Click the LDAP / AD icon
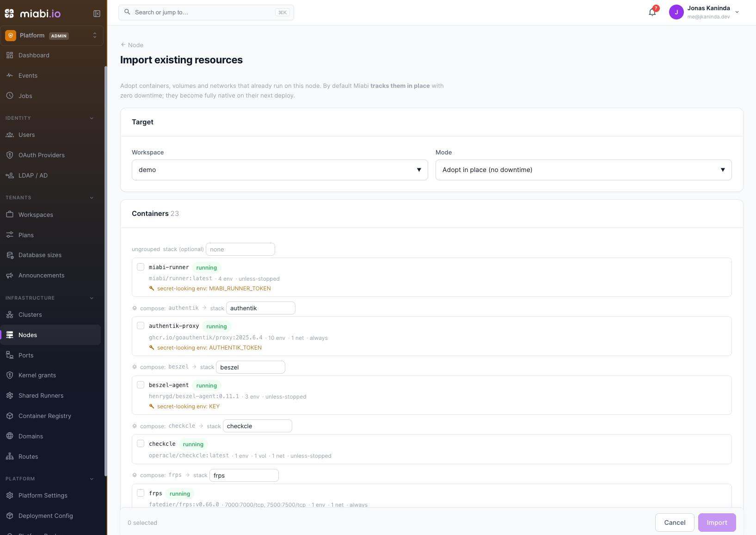756x535 pixels. pyautogui.click(x=10, y=175)
